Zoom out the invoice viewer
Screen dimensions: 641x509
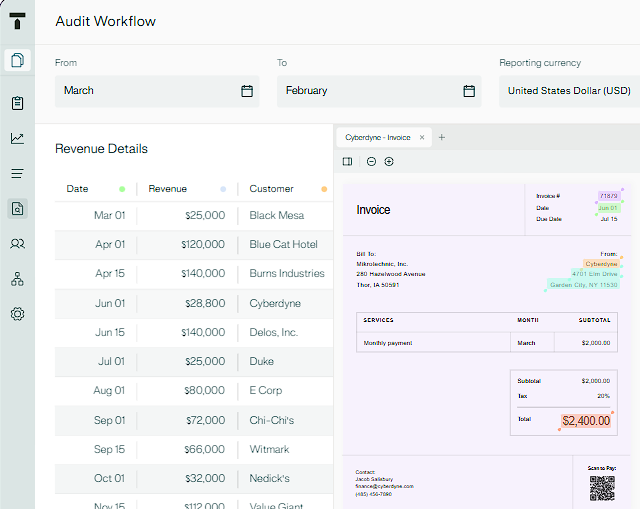coord(371,161)
